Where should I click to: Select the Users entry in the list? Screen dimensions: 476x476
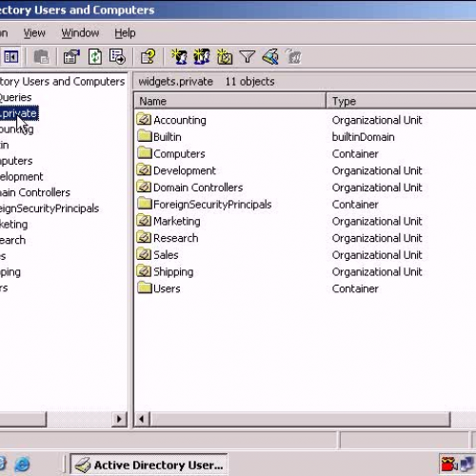tap(167, 288)
